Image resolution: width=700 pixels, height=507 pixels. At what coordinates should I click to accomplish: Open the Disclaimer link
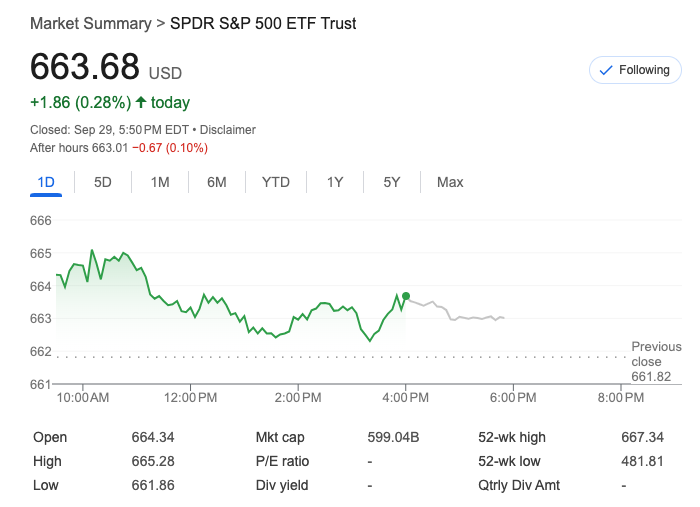click(x=228, y=130)
